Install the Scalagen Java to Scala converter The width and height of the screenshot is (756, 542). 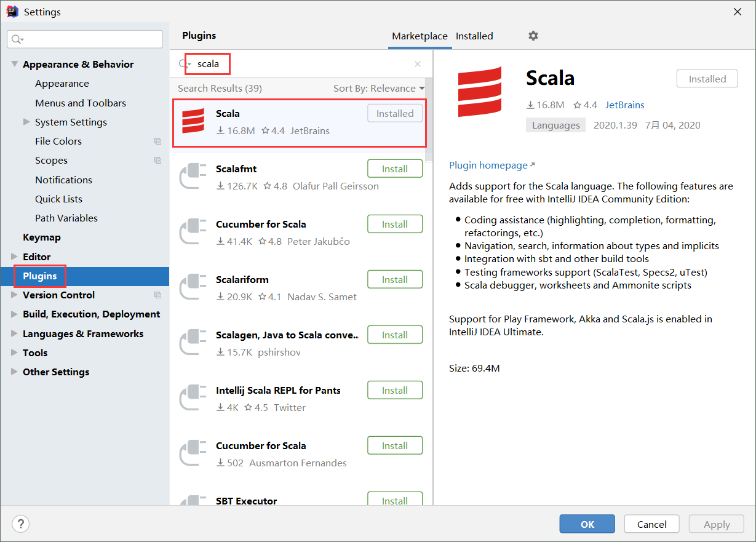pyautogui.click(x=395, y=335)
